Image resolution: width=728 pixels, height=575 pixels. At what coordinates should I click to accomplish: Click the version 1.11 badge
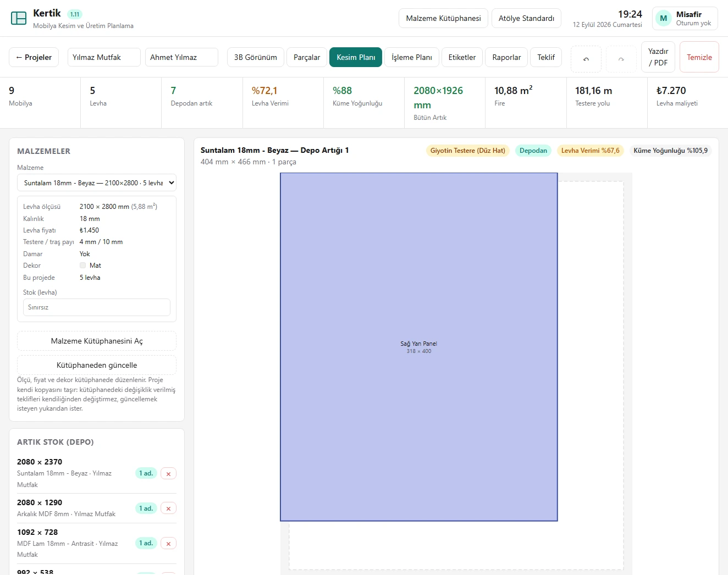75,14
